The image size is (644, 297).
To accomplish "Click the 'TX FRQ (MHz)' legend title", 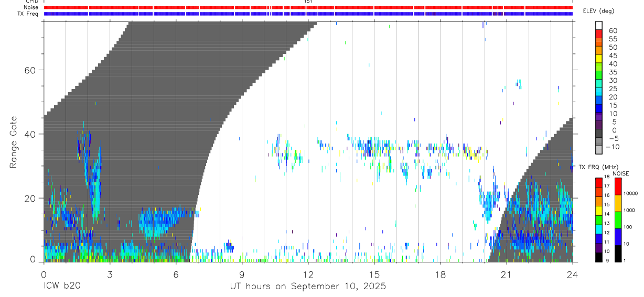I will (x=597, y=167).
